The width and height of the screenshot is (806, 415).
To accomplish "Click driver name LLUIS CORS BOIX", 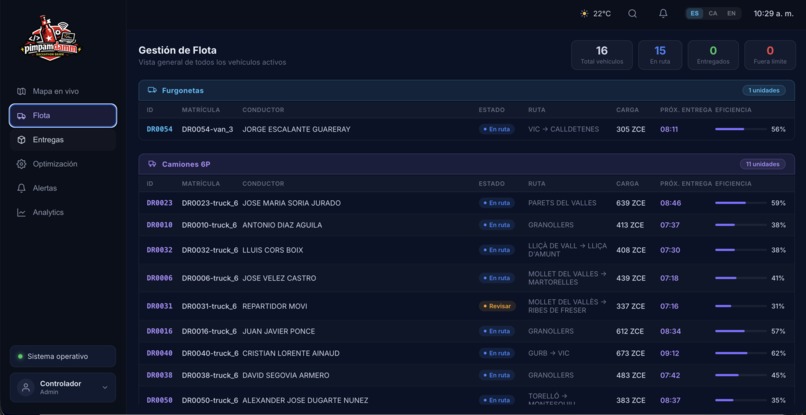I will pos(272,250).
